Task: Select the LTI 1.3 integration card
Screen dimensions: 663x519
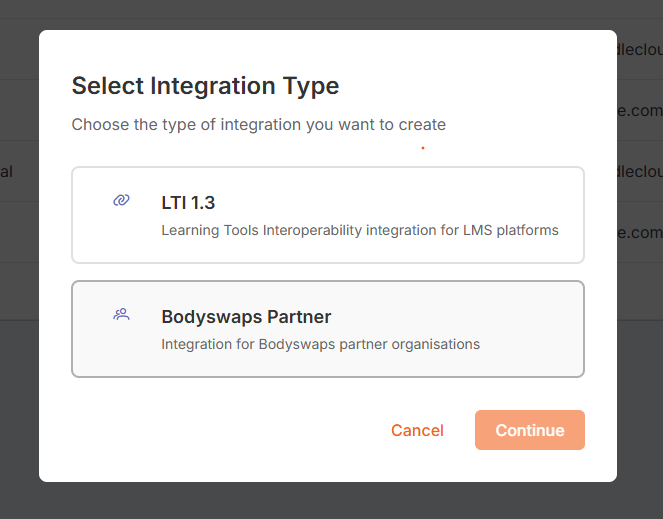Action: [328, 215]
